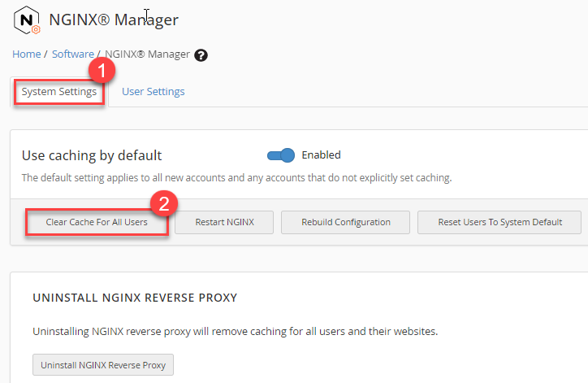Click the Uninstall NGINX Reverse Proxy button
The width and height of the screenshot is (588, 383).
(103, 365)
